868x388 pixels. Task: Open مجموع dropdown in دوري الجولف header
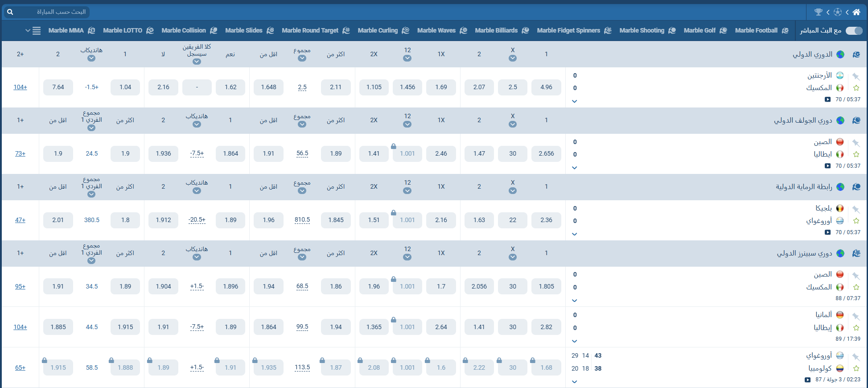pyautogui.click(x=302, y=124)
